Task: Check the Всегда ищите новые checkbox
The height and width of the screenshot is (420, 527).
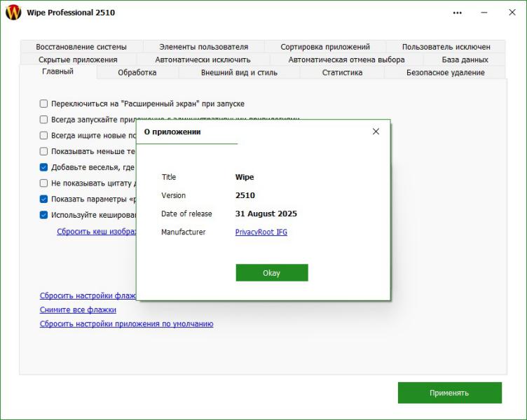Action: tap(43, 135)
